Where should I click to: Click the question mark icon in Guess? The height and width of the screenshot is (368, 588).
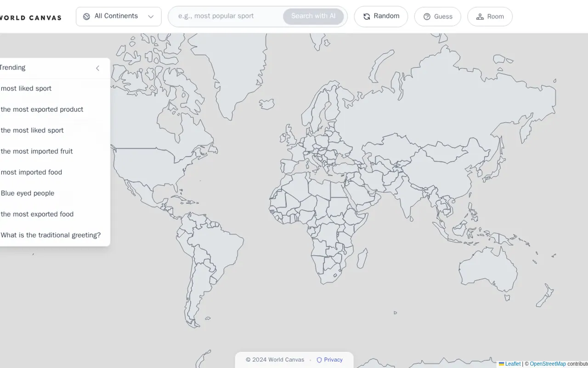(427, 17)
